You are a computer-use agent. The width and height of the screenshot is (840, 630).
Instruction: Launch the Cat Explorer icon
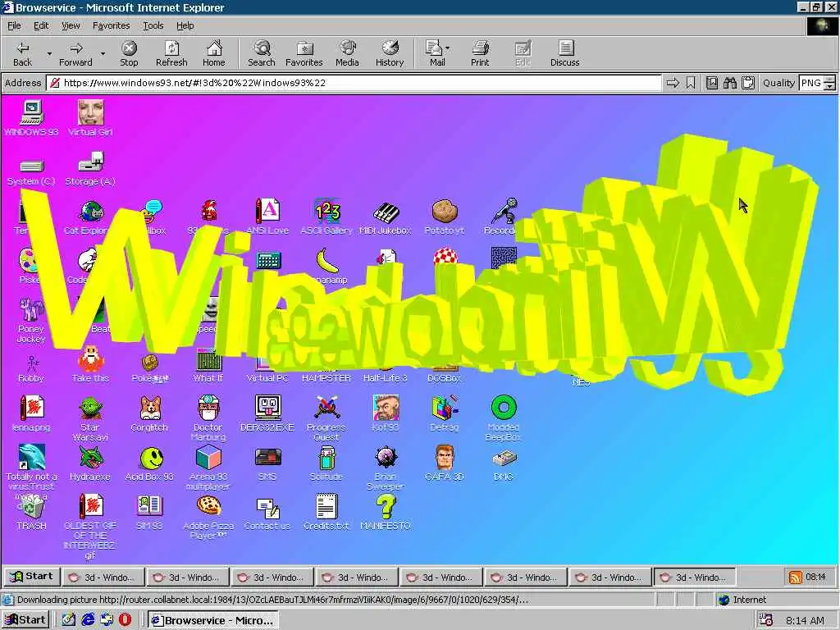coord(90,217)
